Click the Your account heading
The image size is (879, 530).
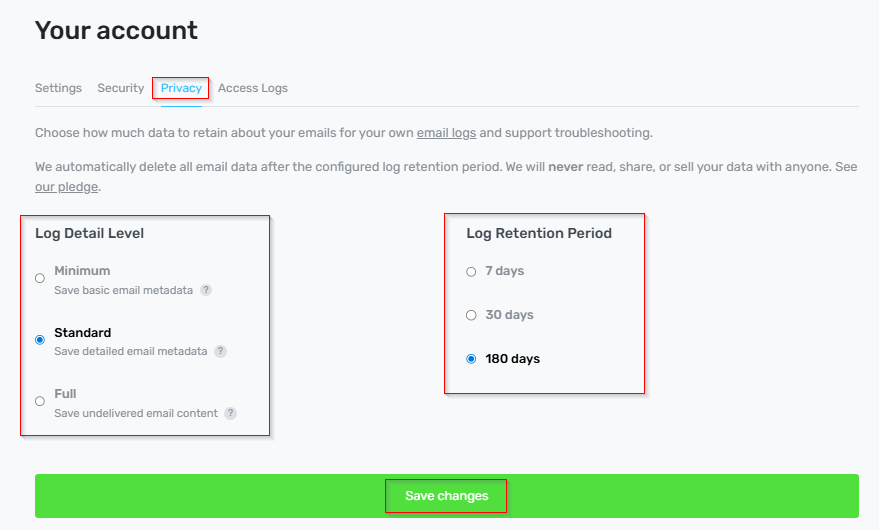click(116, 31)
